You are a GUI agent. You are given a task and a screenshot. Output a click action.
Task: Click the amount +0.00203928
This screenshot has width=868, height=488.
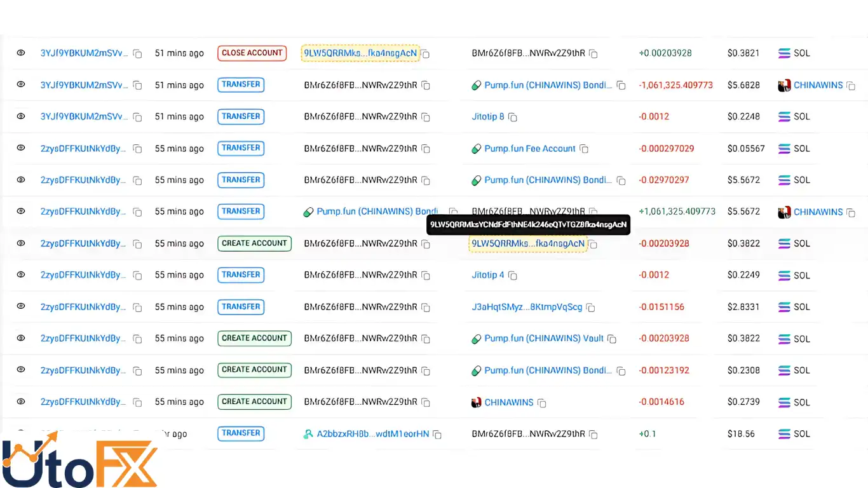click(665, 53)
